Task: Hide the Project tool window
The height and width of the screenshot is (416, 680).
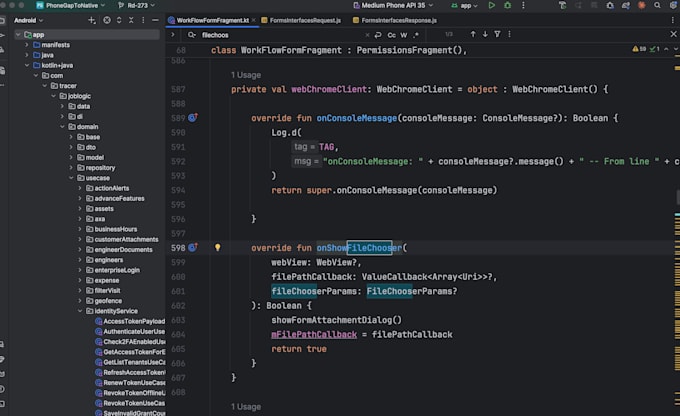Action: (155, 20)
